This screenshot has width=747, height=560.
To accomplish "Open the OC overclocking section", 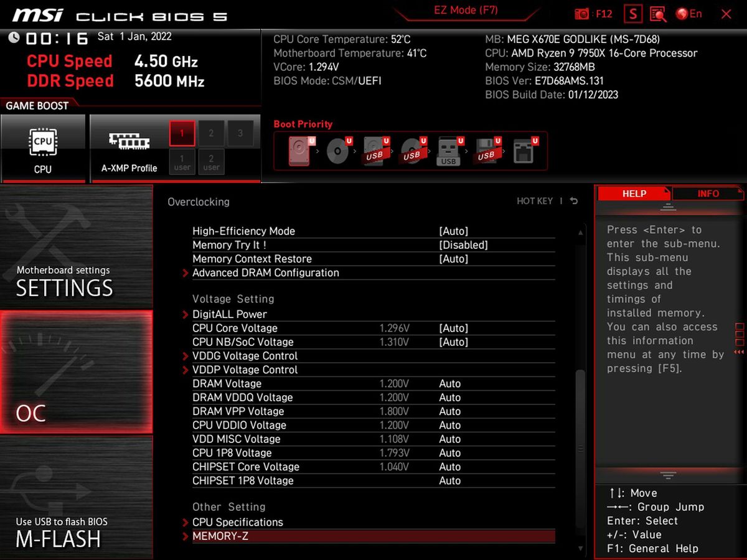I will [76, 372].
